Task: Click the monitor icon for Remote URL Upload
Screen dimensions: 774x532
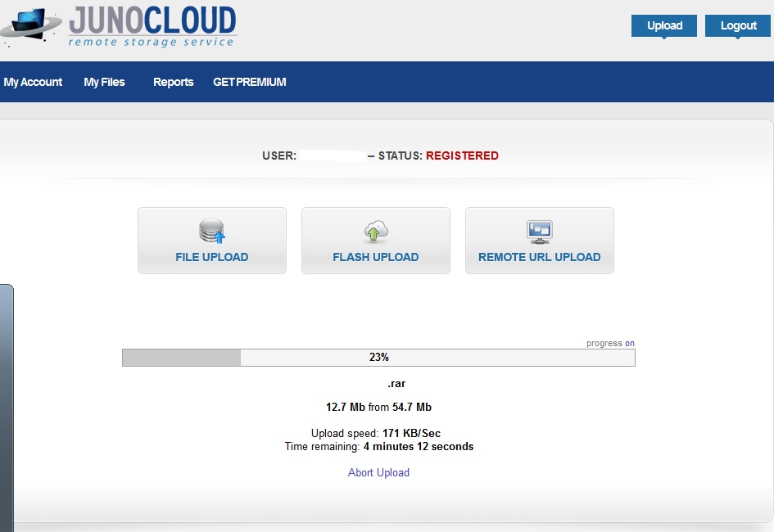Action: [539, 232]
